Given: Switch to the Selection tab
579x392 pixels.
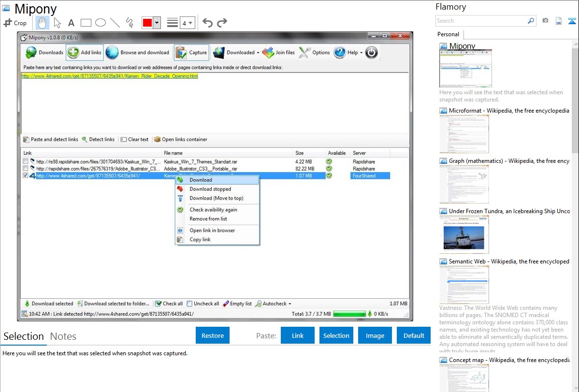Looking at the screenshot, I should coord(24,336).
